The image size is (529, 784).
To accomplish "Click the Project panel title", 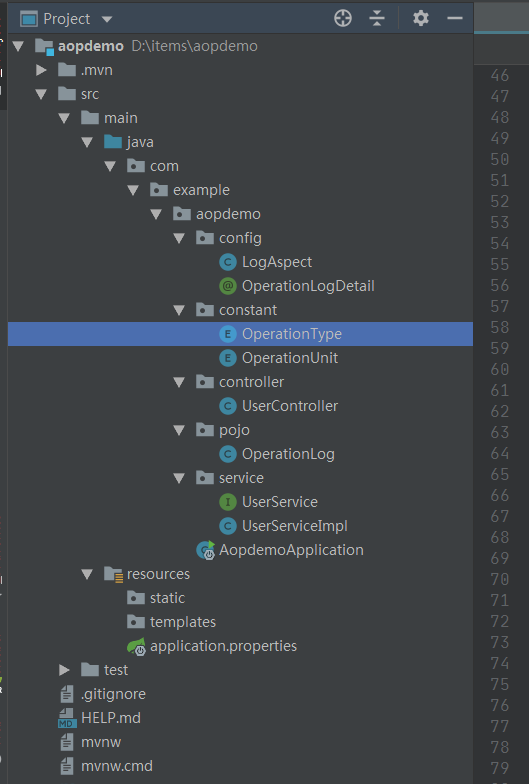I will pos(66,19).
